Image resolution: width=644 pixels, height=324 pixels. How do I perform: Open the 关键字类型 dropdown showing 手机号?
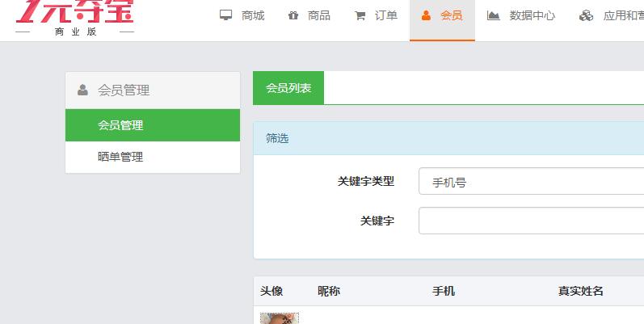530,182
